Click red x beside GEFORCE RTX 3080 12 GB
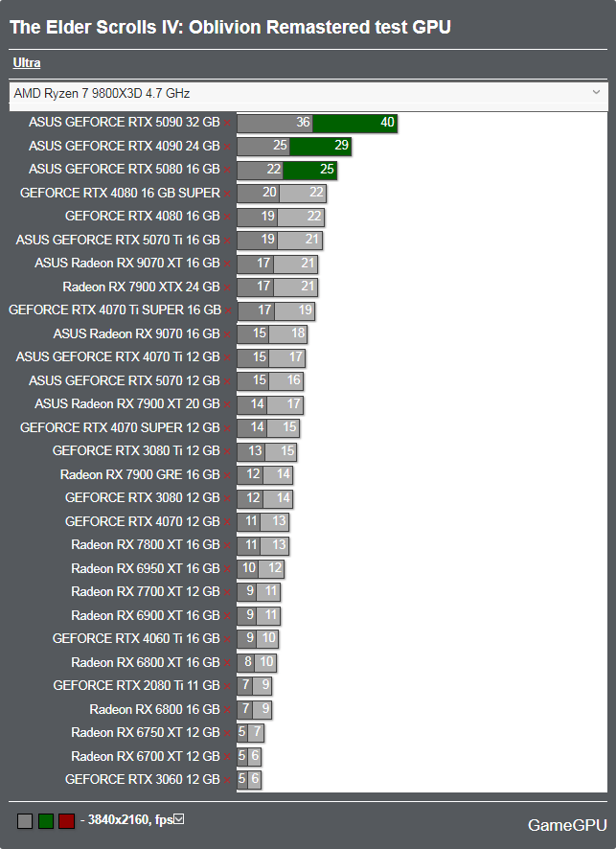Image resolution: width=616 pixels, height=849 pixels. 227,498
